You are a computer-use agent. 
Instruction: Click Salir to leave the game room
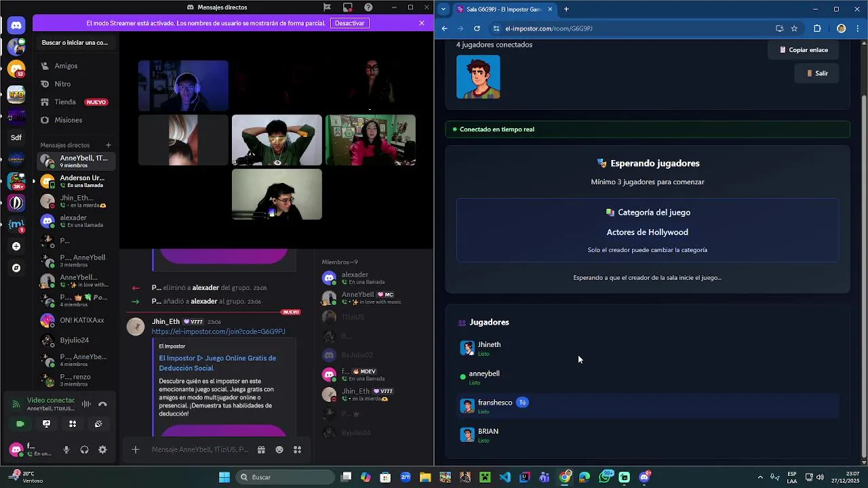tap(817, 73)
